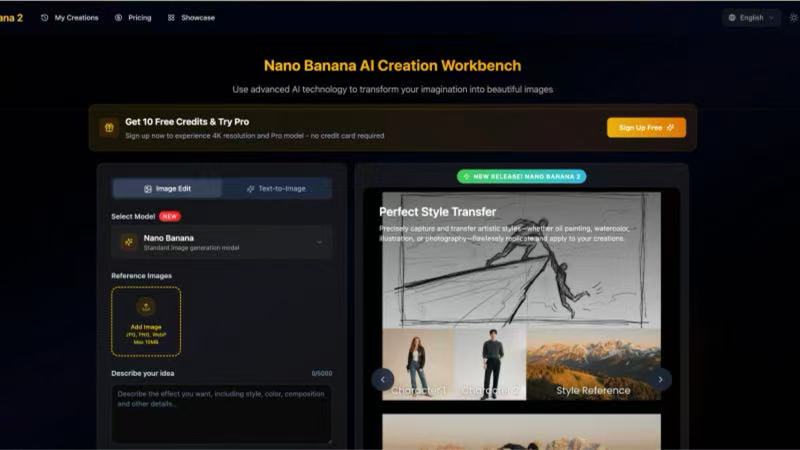Click the gift icon in credits banner
The width and height of the screenshot is (800, 450).
point(108,128)
